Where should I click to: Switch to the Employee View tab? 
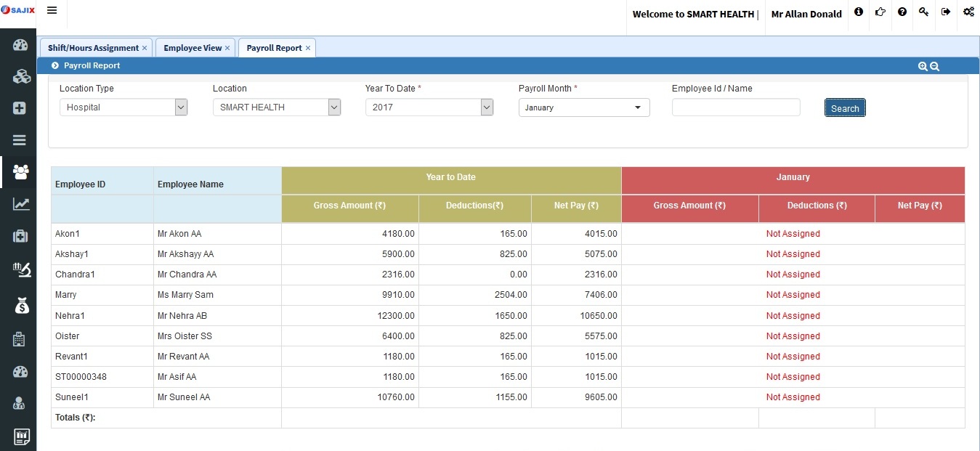(x=193, y=48)
